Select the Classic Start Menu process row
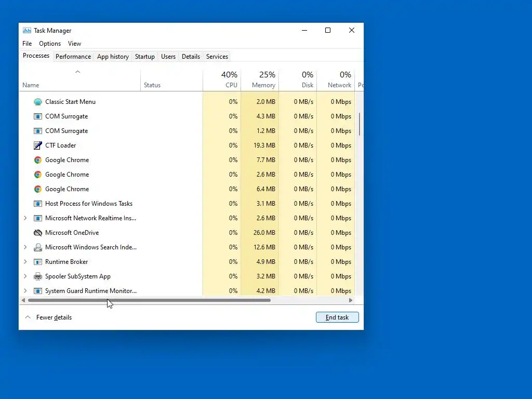The height and width of the screenshot is (399, 532). pos(187,102)
